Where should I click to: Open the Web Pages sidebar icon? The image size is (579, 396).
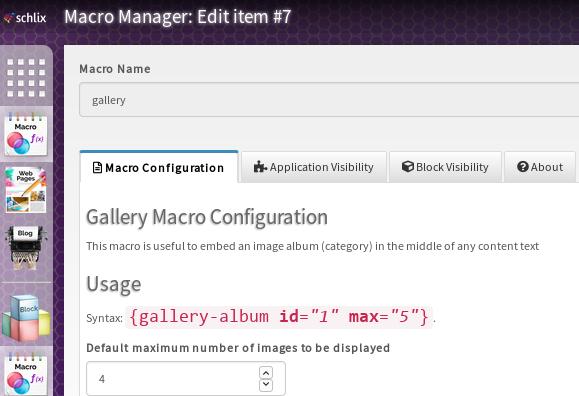[26, 190]
